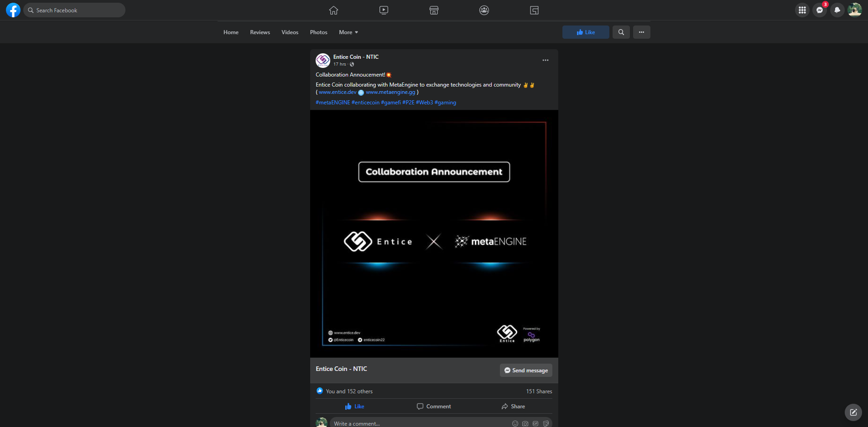Click the Comment button on post

point(434,406)
